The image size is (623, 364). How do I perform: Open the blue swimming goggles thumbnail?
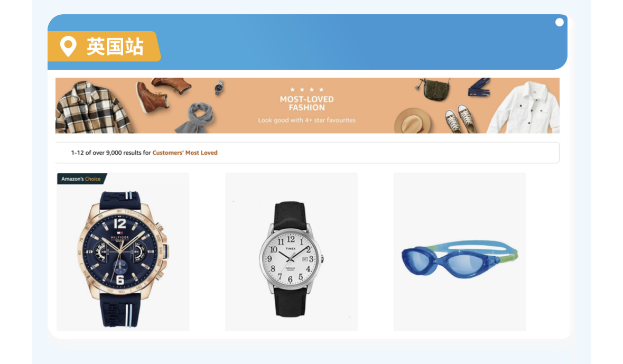click(x=459, y=252)
